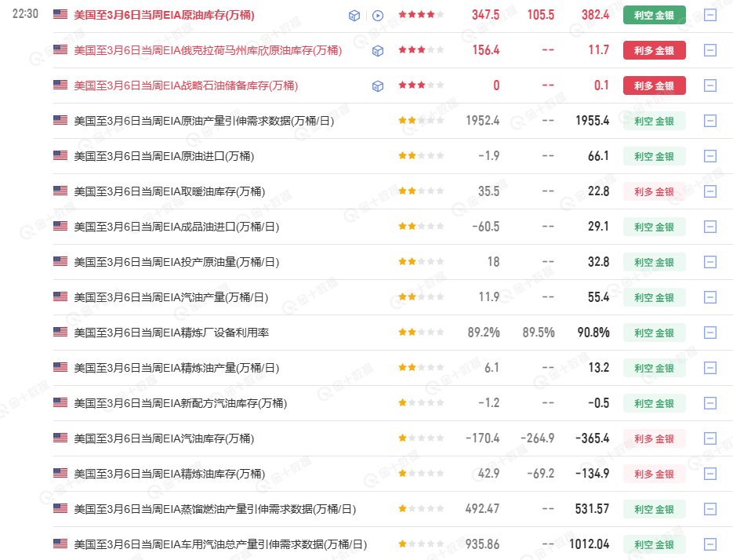Collapse the EIA车用汽油总产量引伸需求数据 row using its minus box
The image size is (733, 560).
click(710, 544)
